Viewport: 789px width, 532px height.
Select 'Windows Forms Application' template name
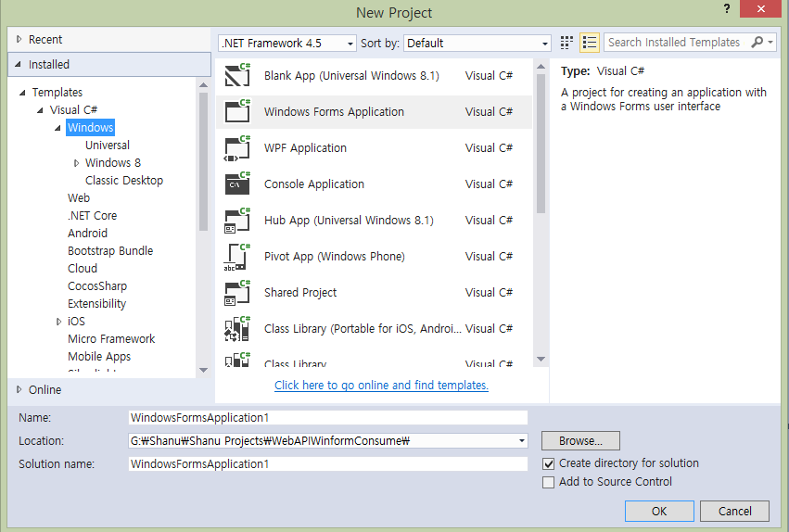point(334,111)
